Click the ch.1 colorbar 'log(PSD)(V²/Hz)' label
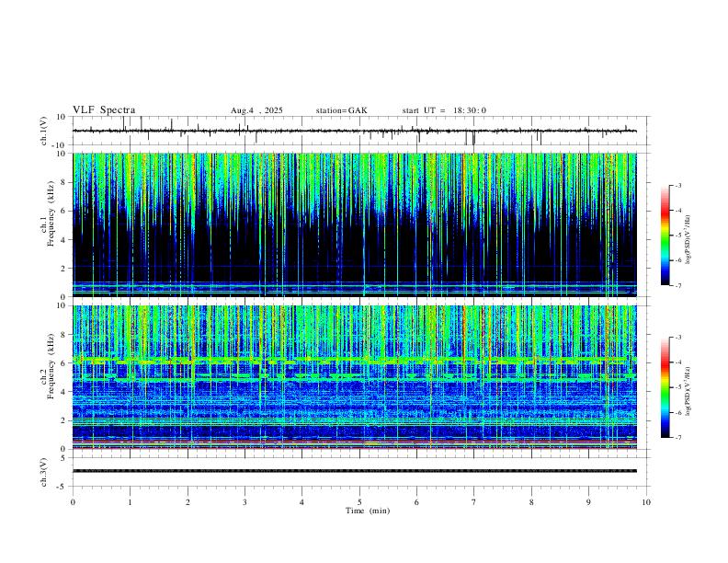Screen dimensions: 728x563 [688, 239]
